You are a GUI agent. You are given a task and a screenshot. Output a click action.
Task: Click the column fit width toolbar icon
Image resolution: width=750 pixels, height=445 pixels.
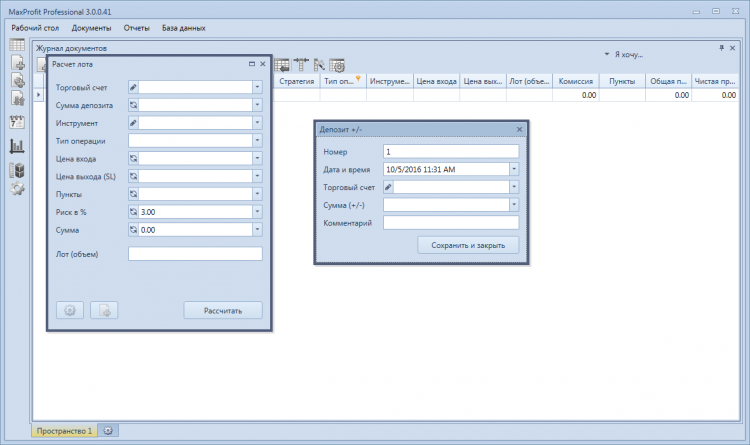pos(301,65)
